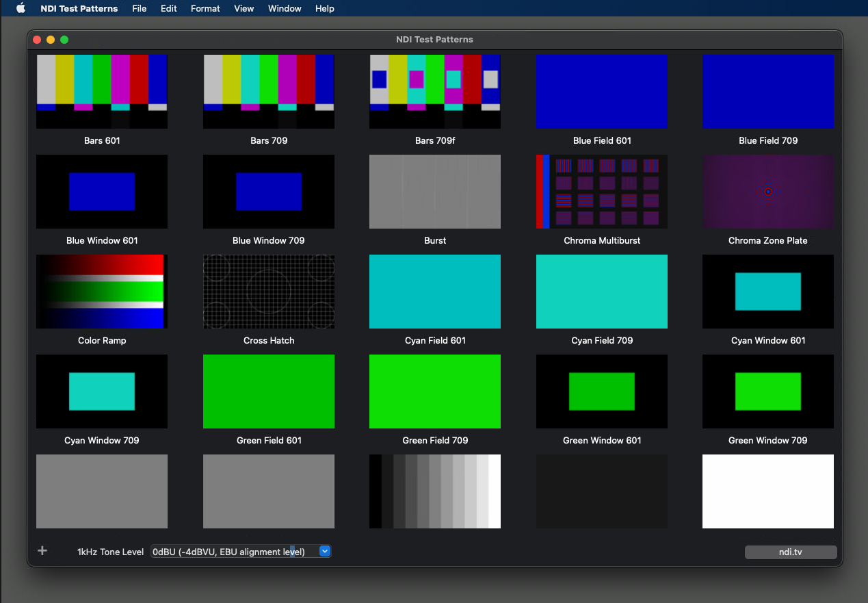Choose the Cross Hatch pattern
This screenshot has width=868, height=603.
click(269, 292)
